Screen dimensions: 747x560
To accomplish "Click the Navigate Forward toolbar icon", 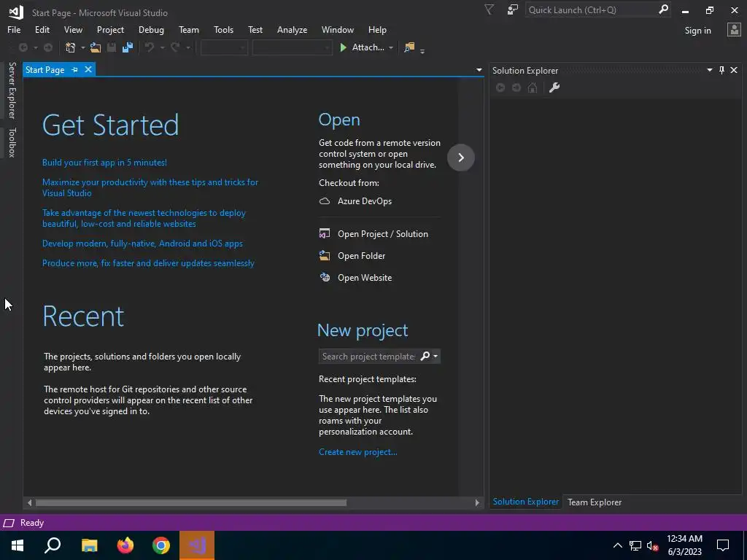I will tap(48, 47).
